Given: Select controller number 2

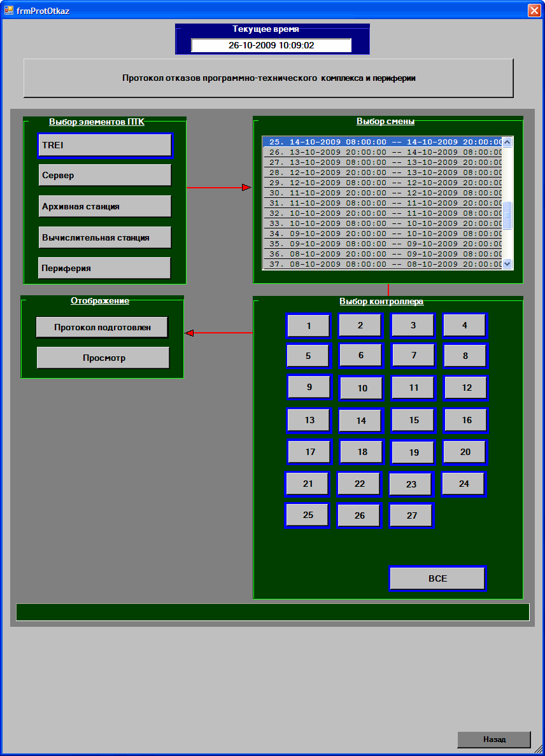Looking at the screenshot, I should click(x=360, y=325).
